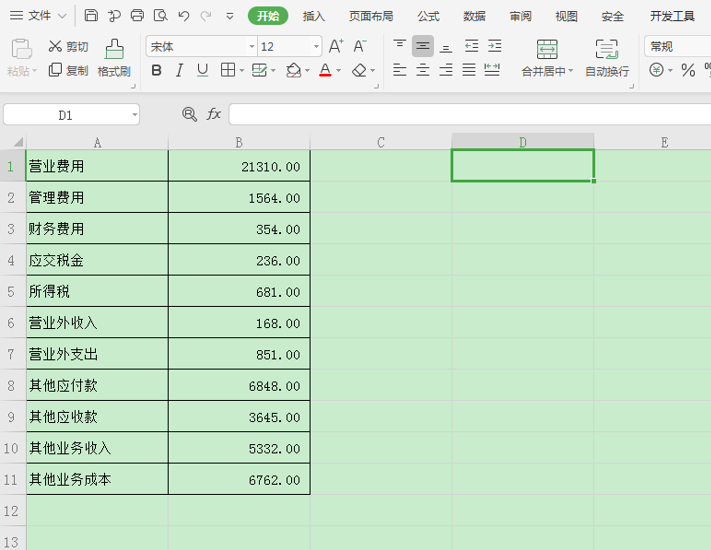Click the eraser clear icon
The width and height of the screenshot is (711, 550).
pyautogui.click(x=360, y=70)
